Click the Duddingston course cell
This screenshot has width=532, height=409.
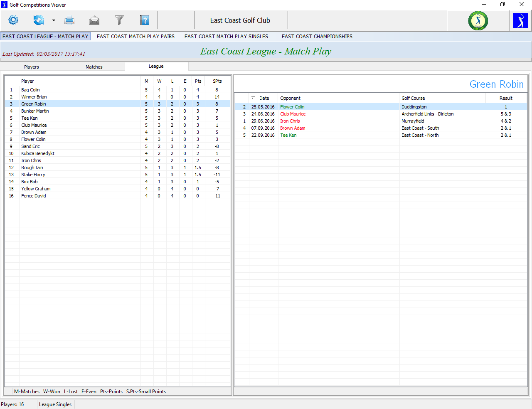[414, 107]
